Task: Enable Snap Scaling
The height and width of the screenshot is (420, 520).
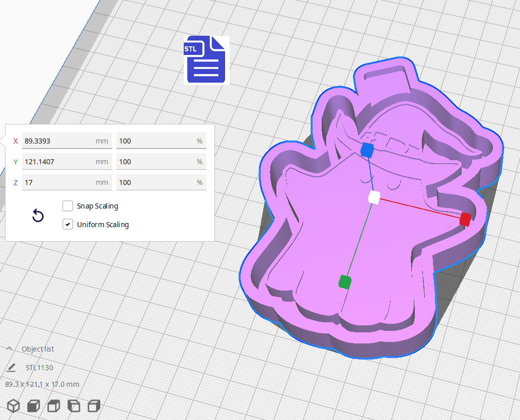Action: [x=68, y=205]
